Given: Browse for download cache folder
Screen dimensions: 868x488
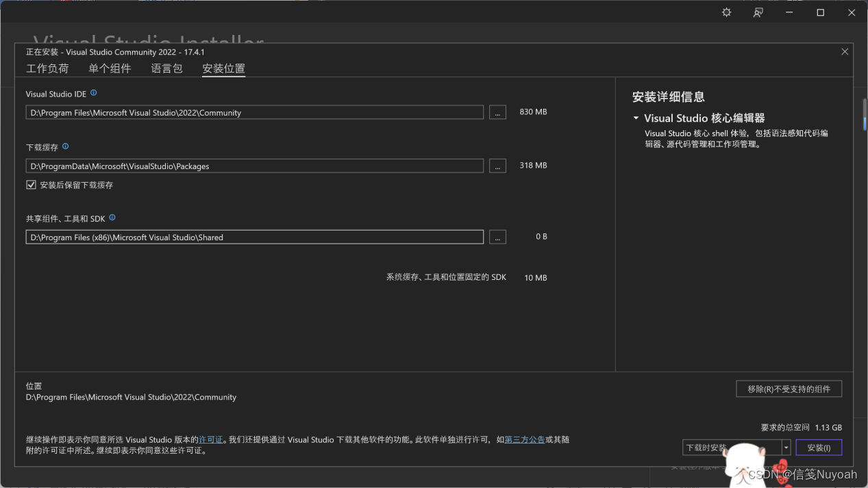Looking at the screenshot, I should point(497,166).
